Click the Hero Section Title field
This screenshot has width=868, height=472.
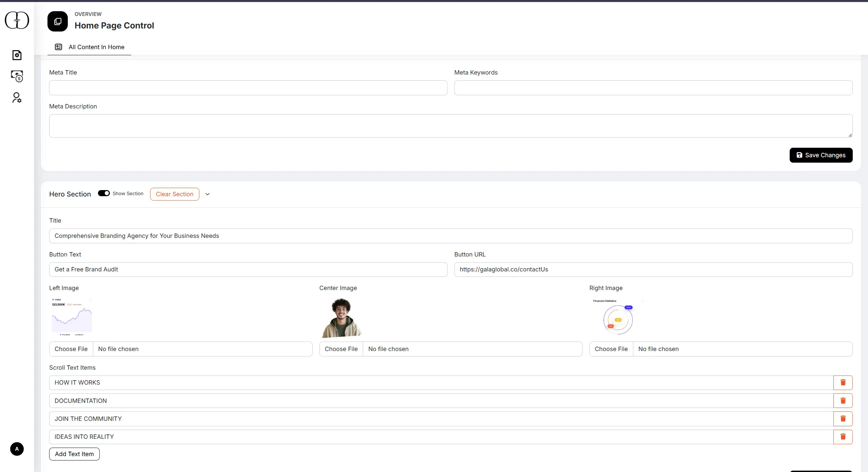click(451, 236)
